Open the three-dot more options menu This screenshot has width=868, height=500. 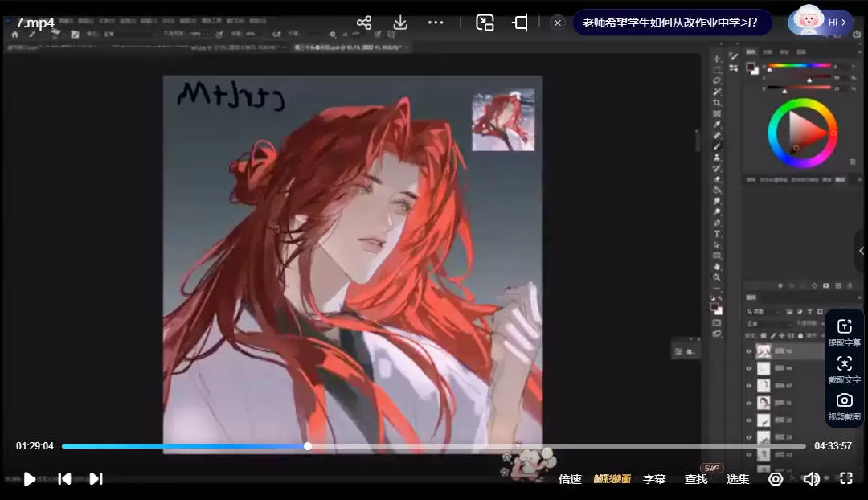[x=436, y=23]
